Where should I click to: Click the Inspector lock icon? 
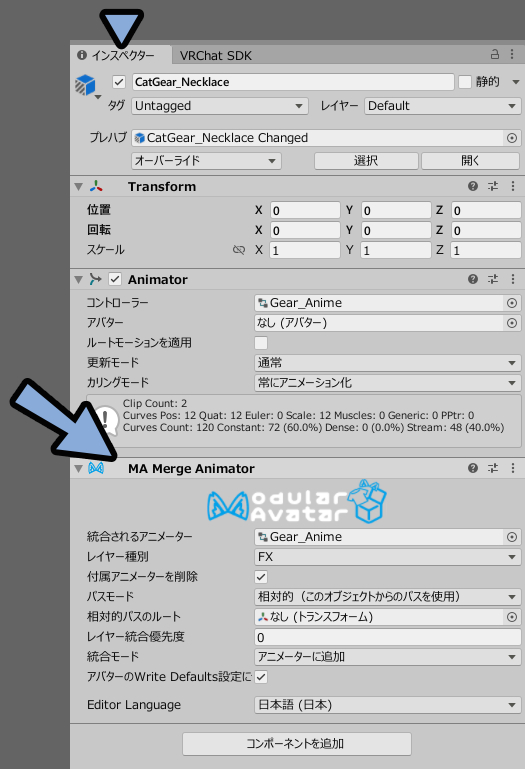click(x=495, y=54)
